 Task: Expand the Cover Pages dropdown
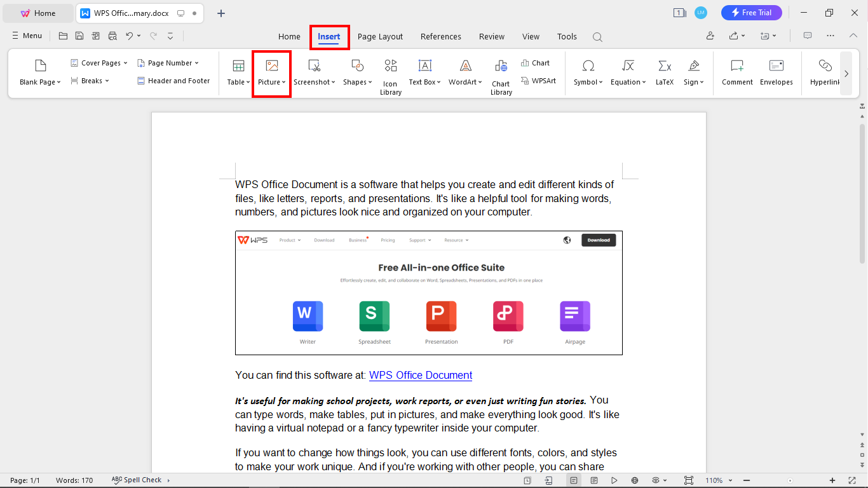(98, 62)
